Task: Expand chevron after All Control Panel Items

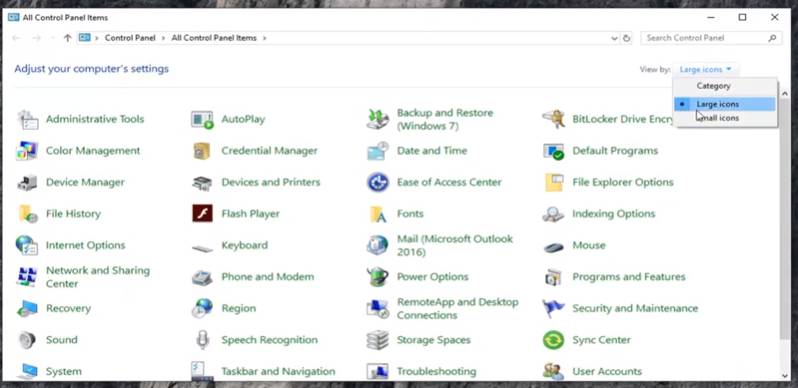Action: point(265,38)
